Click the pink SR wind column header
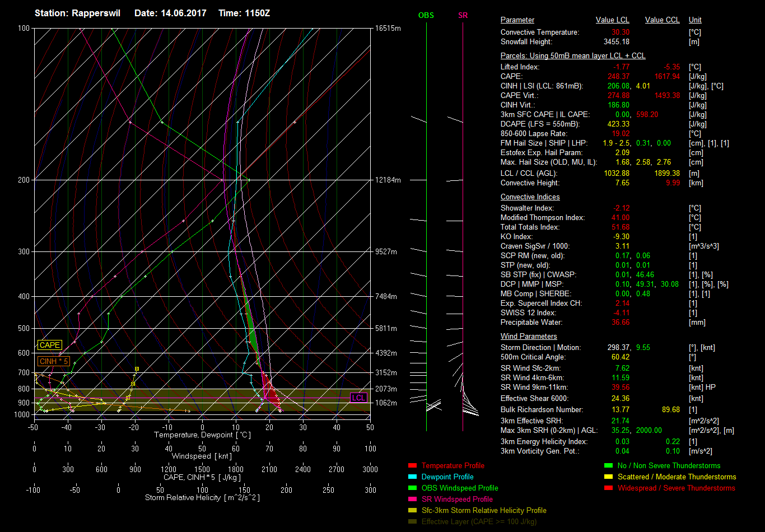The width and height of the screenshot is (765, 532). pyautogui.click(x=463, y=15)
